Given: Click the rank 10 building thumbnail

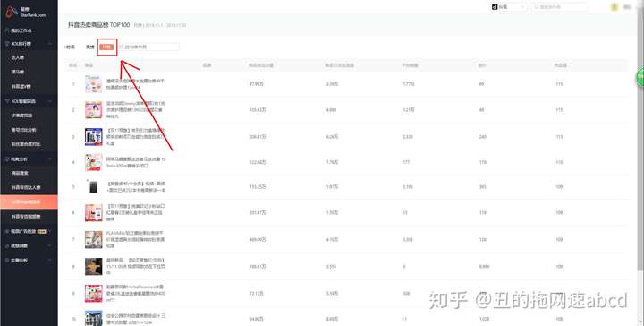Looking at the screenshot, I should [94, 319].
